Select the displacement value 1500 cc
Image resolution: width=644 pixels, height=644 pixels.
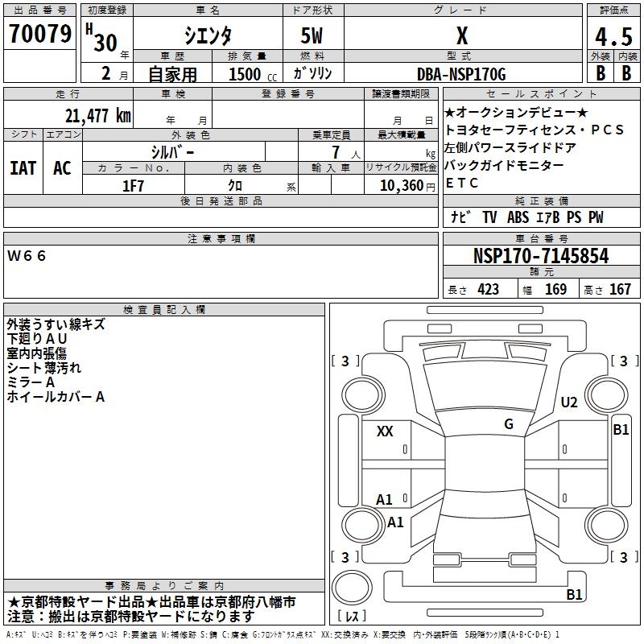click(x=253, y=74)
